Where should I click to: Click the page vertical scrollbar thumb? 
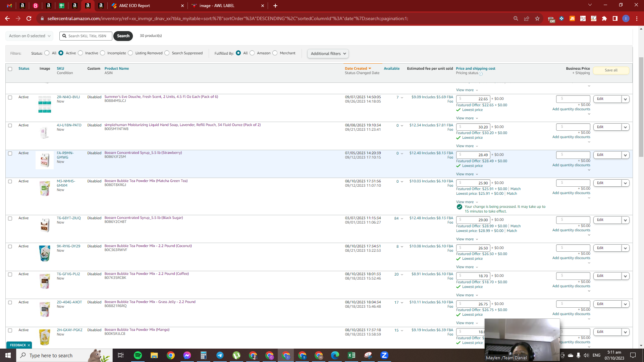click(641, 107)
